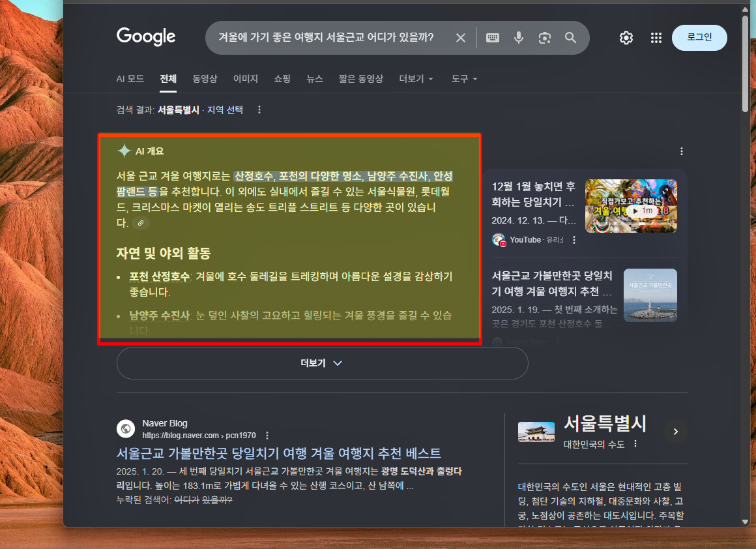The image size is (756, 549).
Task: Switch to the 쇼핑 tab
Action: [282, 79]
